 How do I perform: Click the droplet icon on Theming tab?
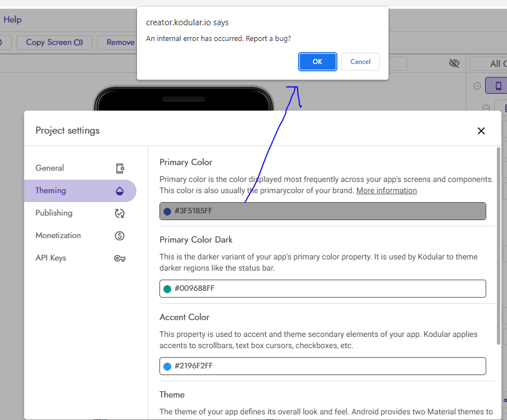click(120, 191)
